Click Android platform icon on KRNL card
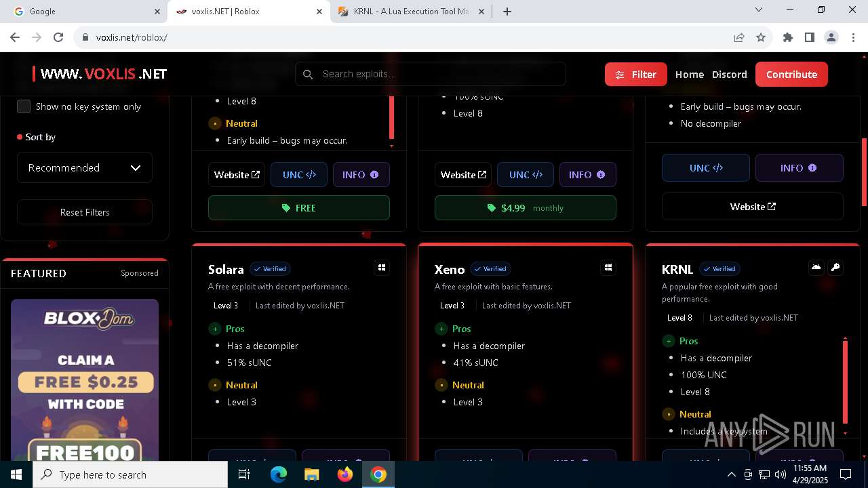 816,267
